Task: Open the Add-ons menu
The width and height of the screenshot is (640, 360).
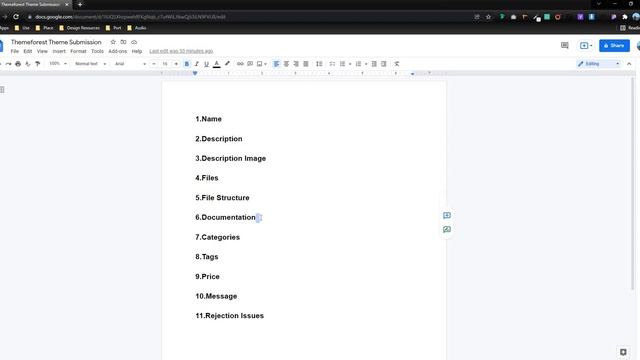Action: point(118,51)
